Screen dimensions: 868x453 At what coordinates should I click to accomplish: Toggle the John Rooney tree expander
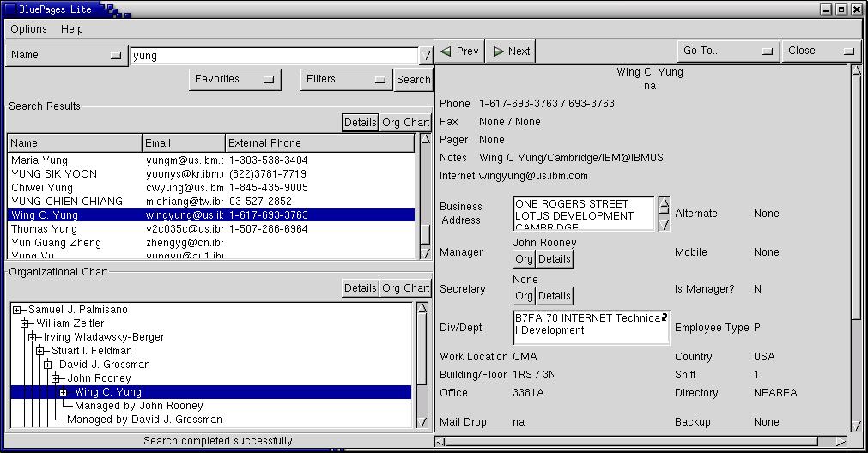pos(55,379)
